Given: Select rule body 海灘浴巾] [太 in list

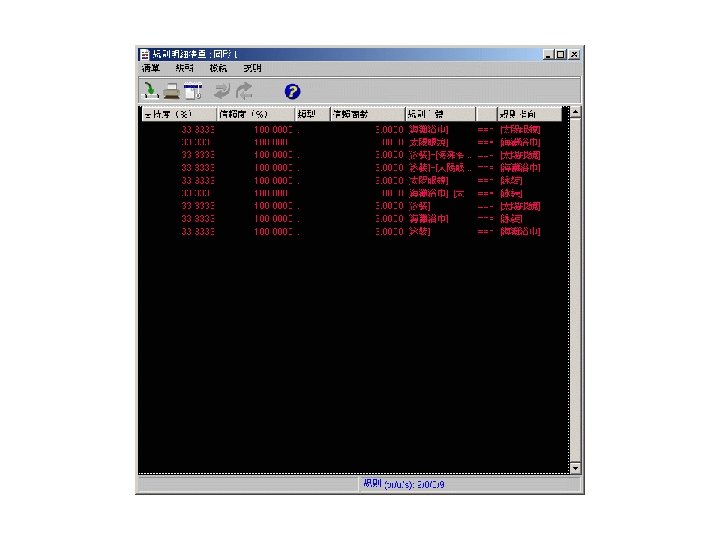Looking at the screenshot, I should [x=437, y=193].
